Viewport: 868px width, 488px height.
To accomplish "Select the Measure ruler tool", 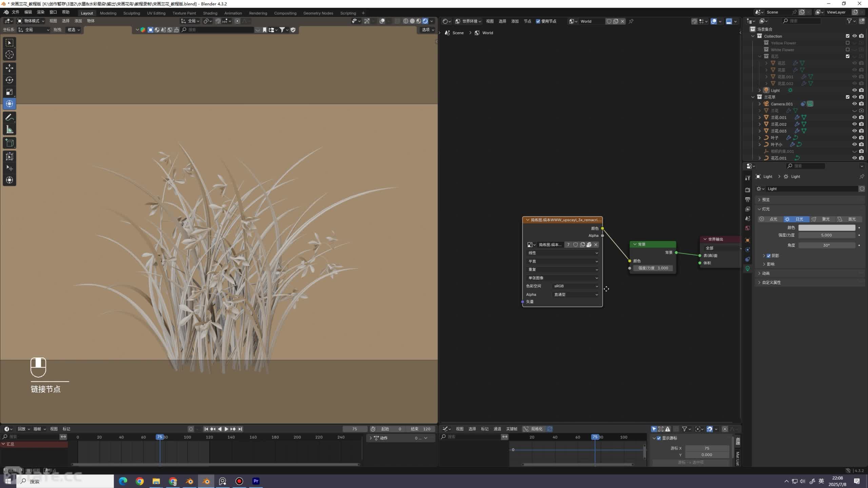I will [x=9, y=129].
